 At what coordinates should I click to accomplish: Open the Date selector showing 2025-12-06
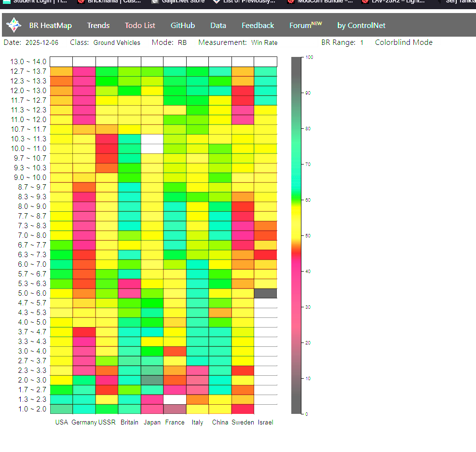coord(41,43)
